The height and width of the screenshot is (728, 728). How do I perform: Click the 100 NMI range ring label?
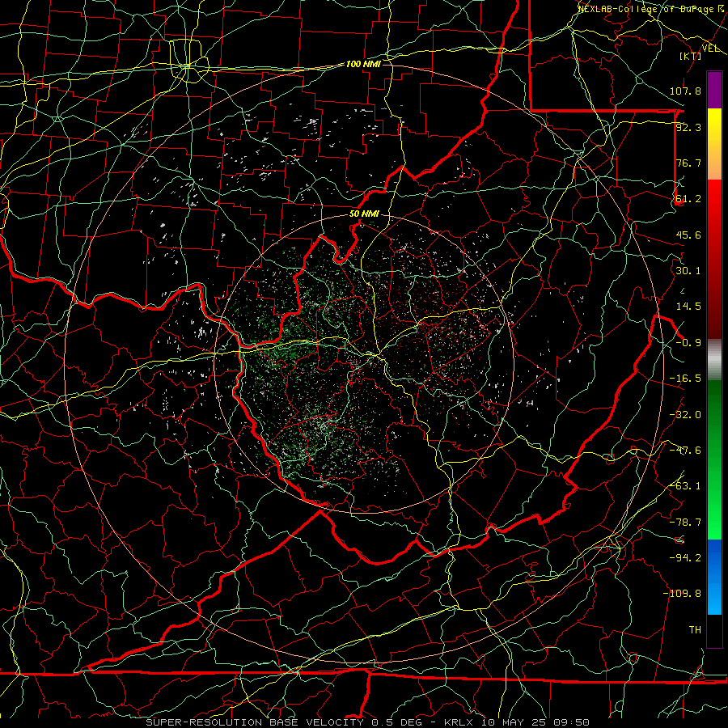(363, 64)
